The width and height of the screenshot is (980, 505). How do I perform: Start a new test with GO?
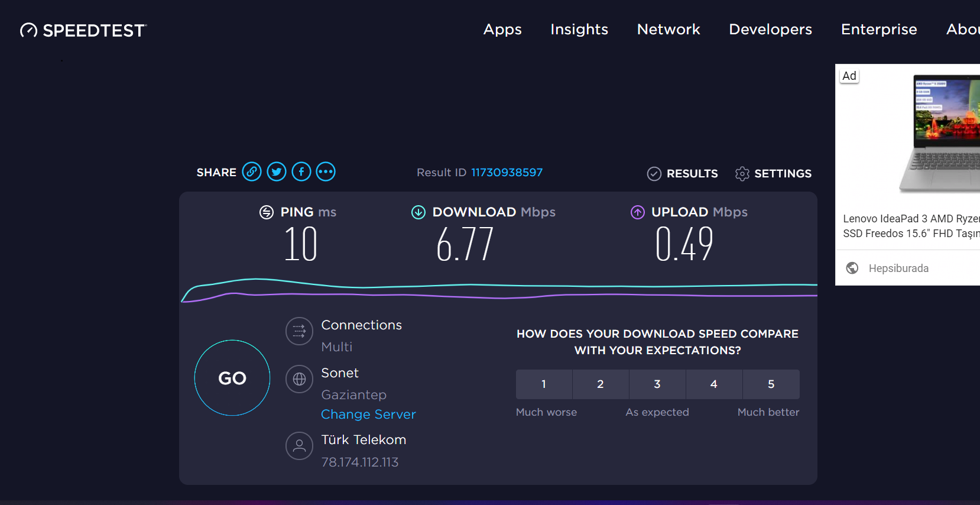232,378
